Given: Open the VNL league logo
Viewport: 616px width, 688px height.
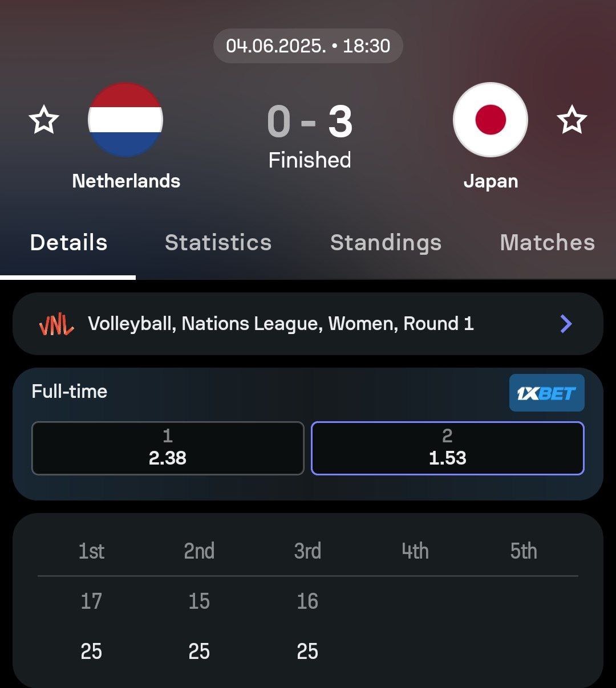Looking at the screenshot, I should pos(56,324).
